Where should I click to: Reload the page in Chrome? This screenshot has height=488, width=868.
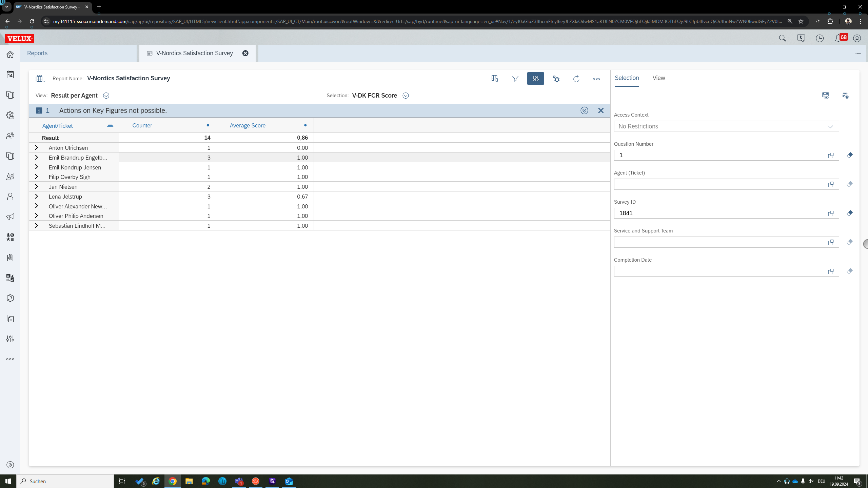tap(32, 21)
